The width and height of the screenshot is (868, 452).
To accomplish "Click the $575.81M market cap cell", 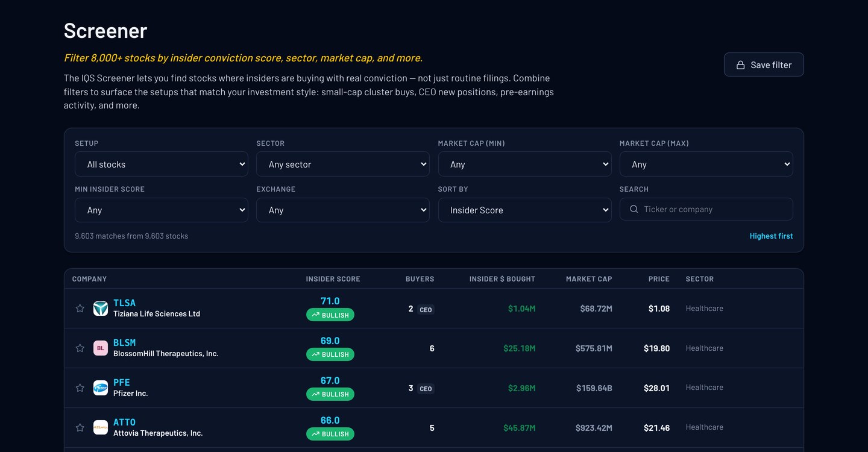I will tap(594, 348).
